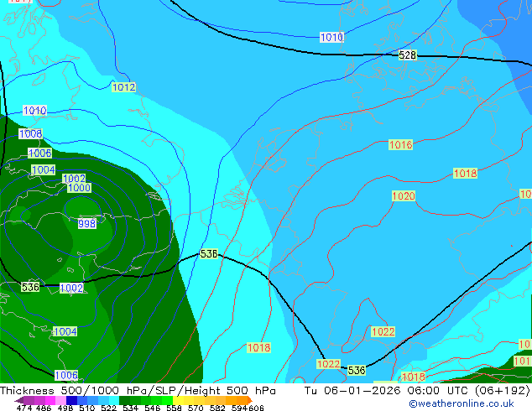This screenshot has width=532, height=411.
Task: Select the yellow swatch in thickness legend
Action: coord(178,400)
